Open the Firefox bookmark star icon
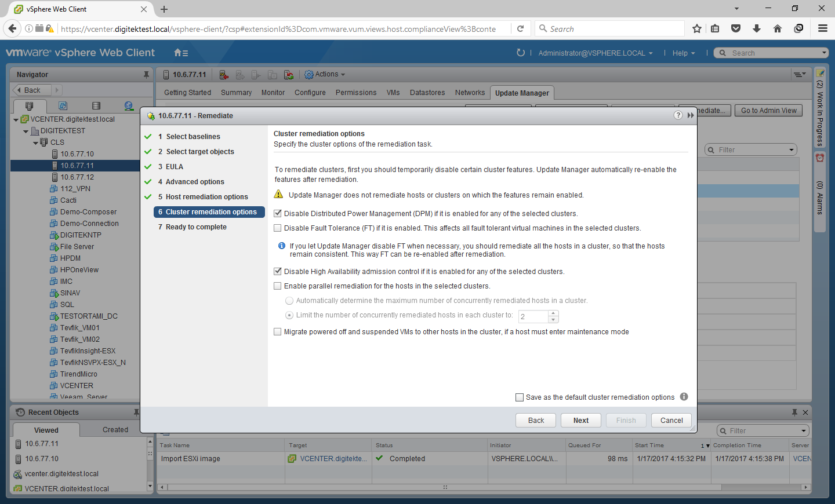 tap(697, 29)
